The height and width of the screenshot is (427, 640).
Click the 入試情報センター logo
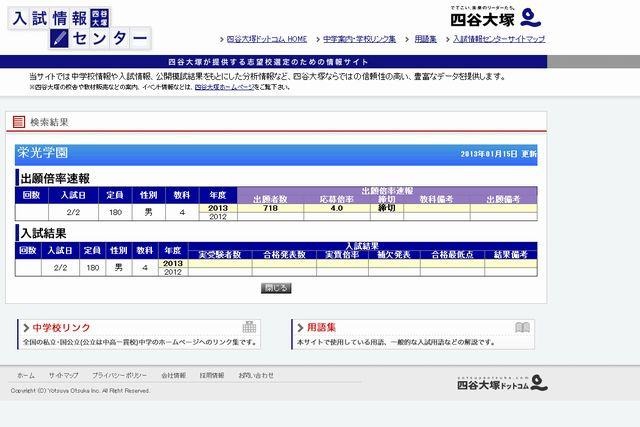click(80, 29)
